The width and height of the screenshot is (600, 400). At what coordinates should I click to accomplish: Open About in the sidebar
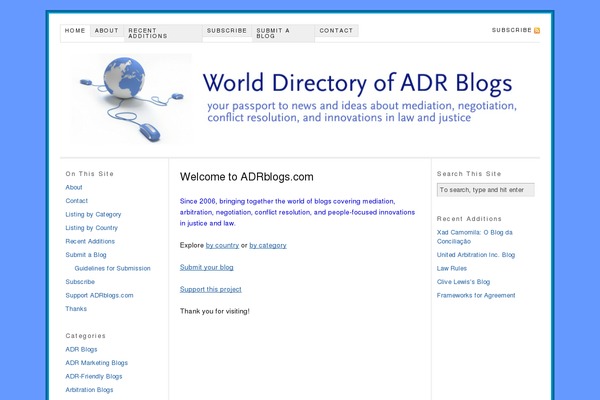pyautogui.click(x=74, y=187)
